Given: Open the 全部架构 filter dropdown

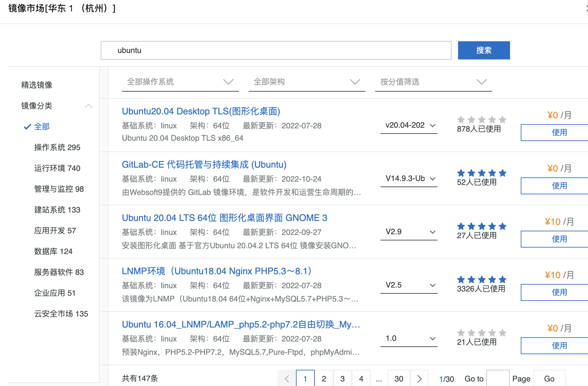Looking at the screenshot, I should click(307, 82).
